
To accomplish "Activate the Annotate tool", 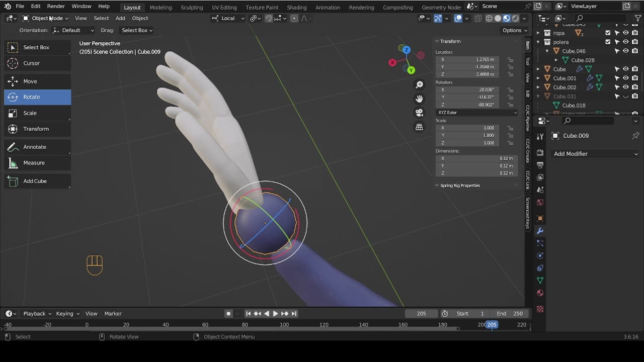I will [37, 147].
